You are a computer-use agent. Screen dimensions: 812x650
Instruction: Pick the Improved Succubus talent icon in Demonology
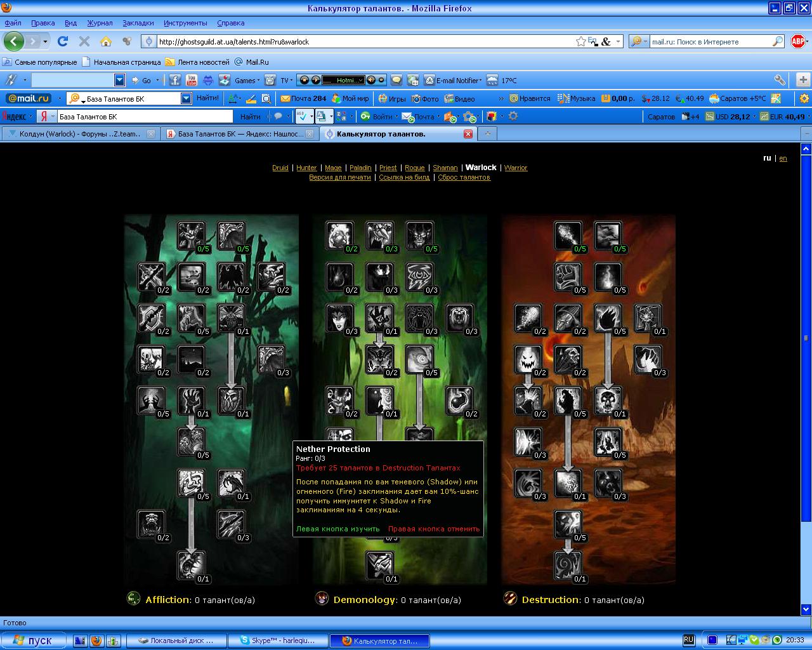[339, 318]
